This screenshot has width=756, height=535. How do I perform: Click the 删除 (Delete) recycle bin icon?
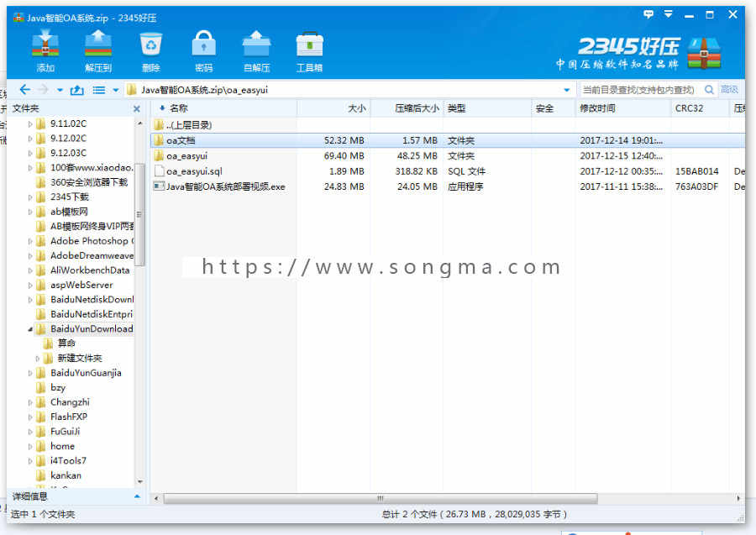click(151, 50)
